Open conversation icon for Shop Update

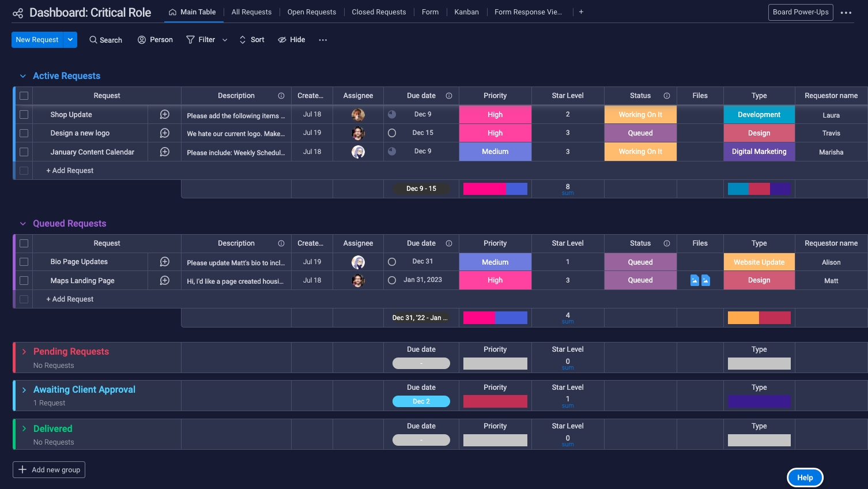(x=164, y=115)
